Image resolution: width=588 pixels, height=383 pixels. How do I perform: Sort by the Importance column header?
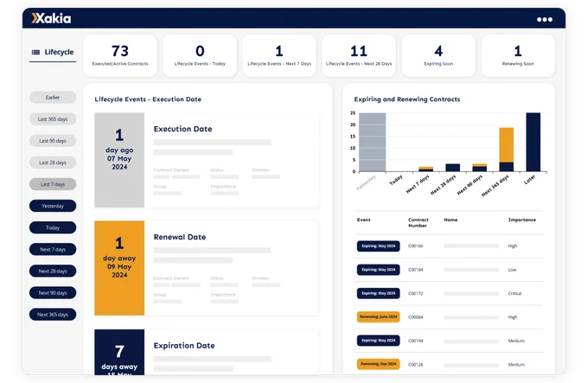pos(522,220)
